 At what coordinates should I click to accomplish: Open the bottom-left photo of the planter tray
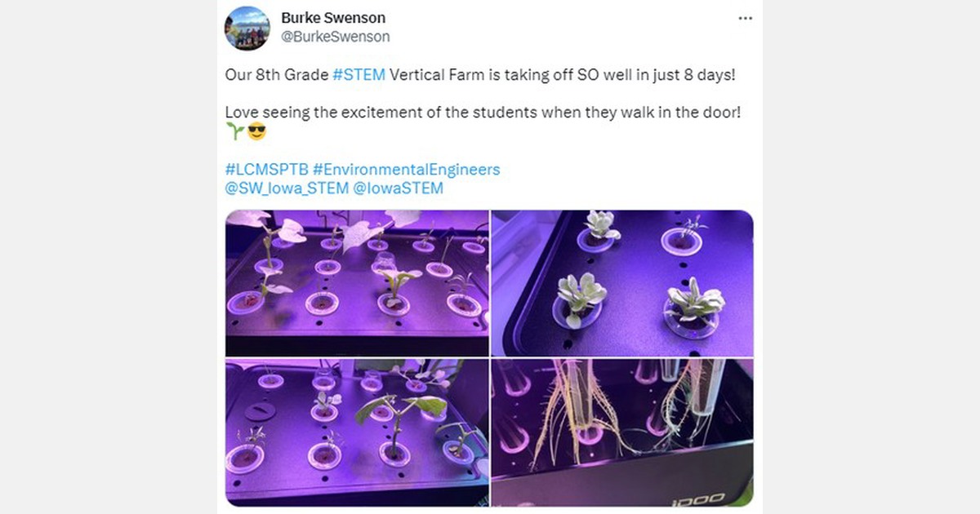(357, 432)
